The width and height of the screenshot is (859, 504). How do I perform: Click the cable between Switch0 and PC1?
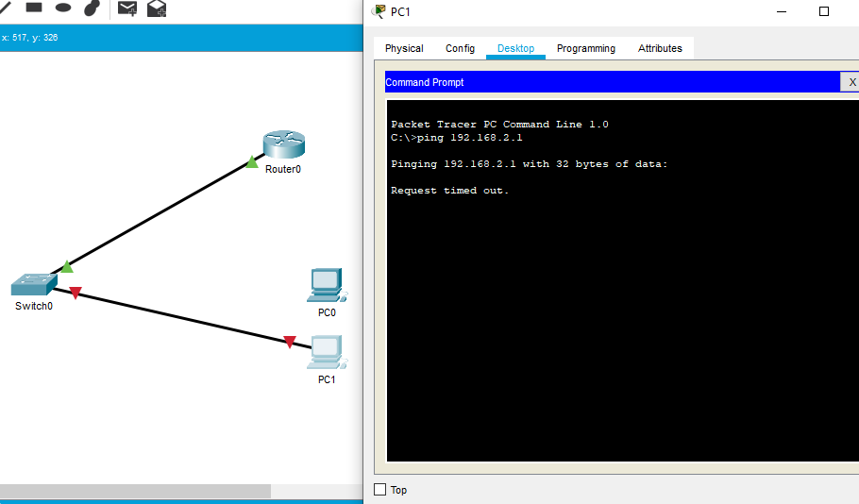(x=182, y=318)
